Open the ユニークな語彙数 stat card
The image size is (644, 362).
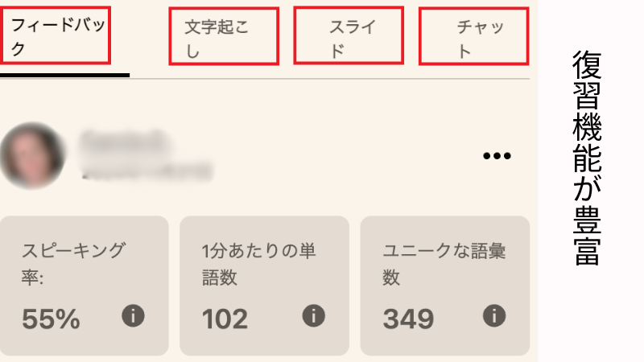445,286
